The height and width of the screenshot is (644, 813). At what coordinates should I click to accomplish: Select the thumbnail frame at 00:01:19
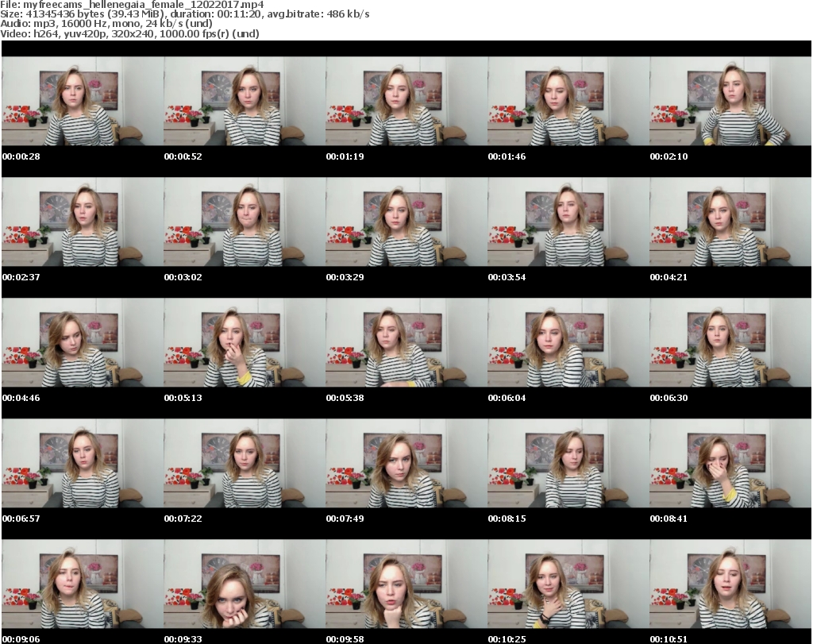pyautogui.click(x=406, y=101)
